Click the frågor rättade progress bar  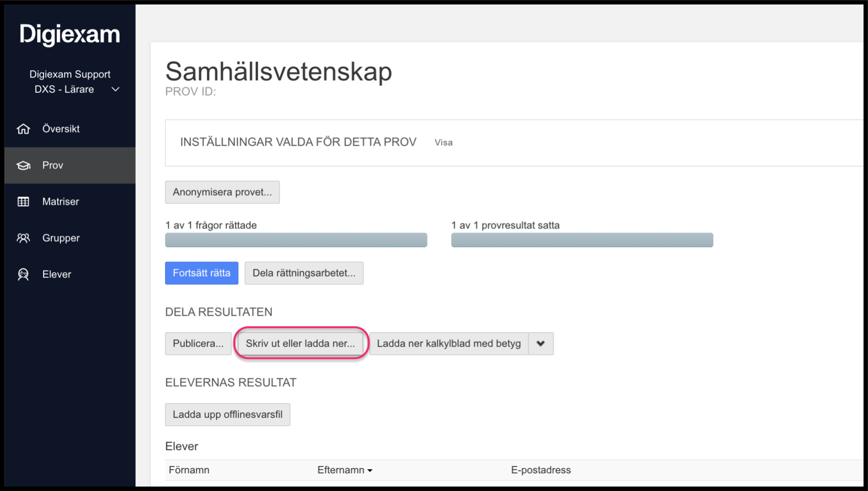(x=296, y=240)
